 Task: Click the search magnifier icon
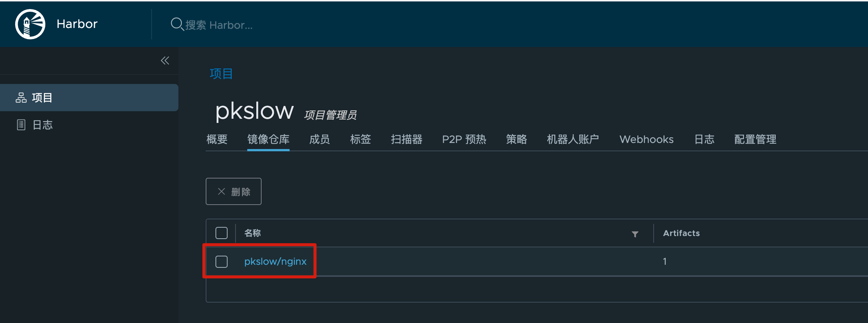[177, 24]
